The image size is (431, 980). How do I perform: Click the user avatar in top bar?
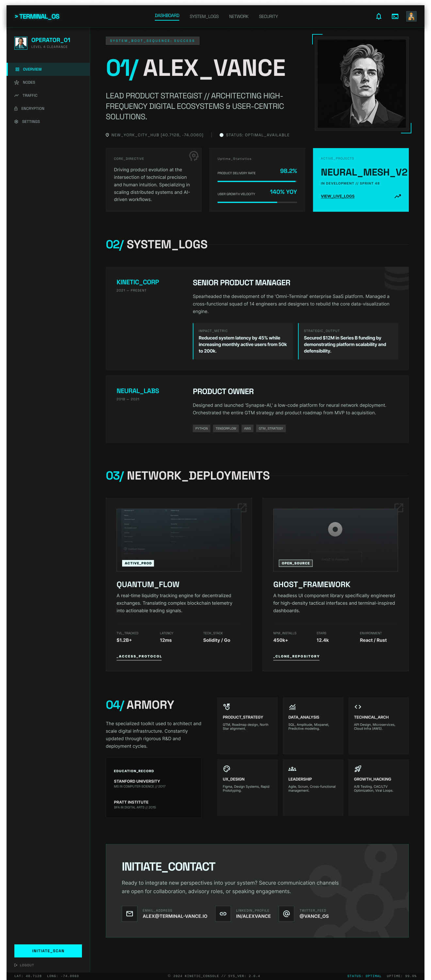tap(411, 16)
